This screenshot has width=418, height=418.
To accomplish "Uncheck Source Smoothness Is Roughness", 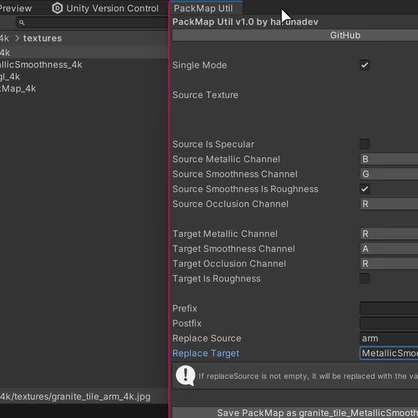I will point(365,189).
